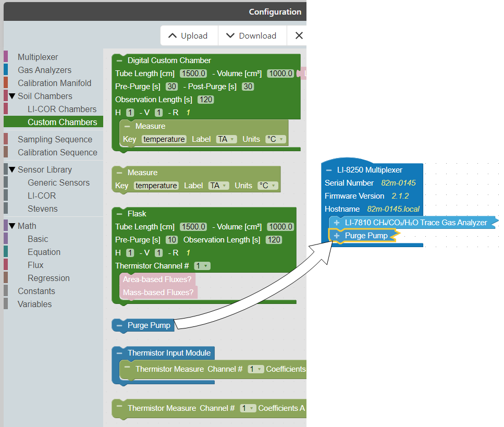Screen dimensions: 504x427
Task: Edit Tube Length in Digital Custom Chamber
Action: [193, 74]
